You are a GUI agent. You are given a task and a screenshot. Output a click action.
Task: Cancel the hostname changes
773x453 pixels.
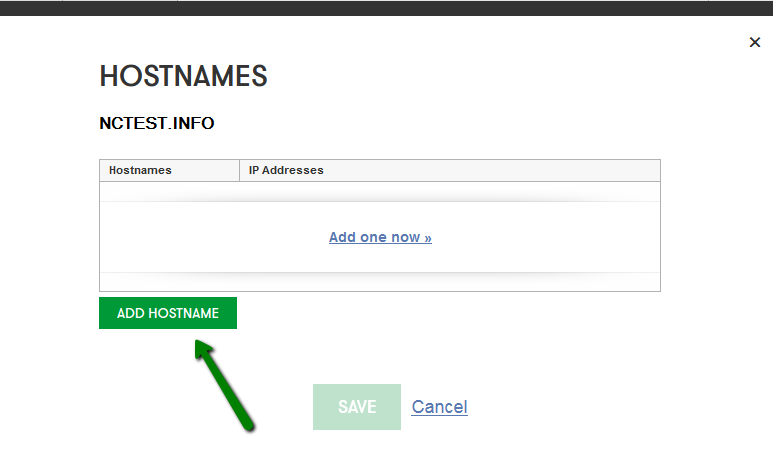coord(439,407)
